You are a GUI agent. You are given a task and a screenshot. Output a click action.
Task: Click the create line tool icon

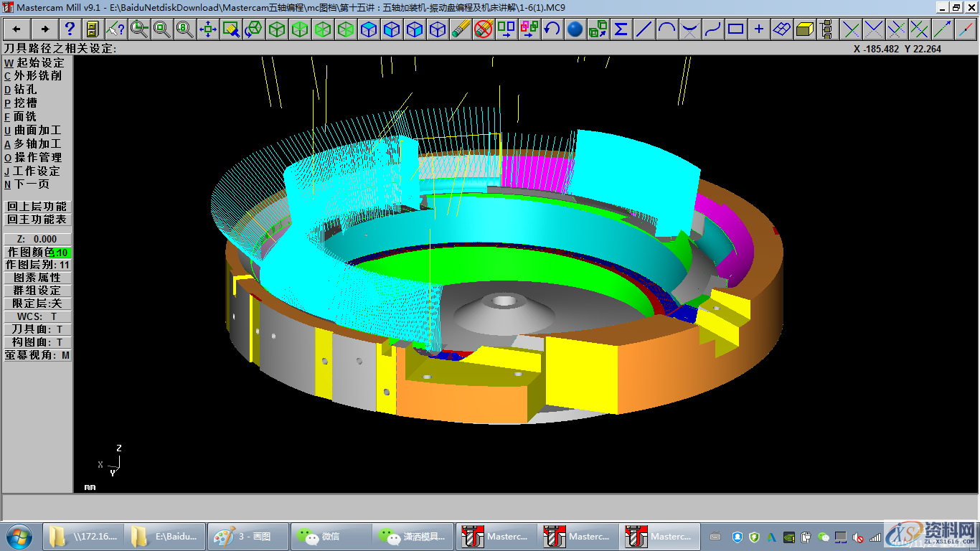[x=644, y=29]
